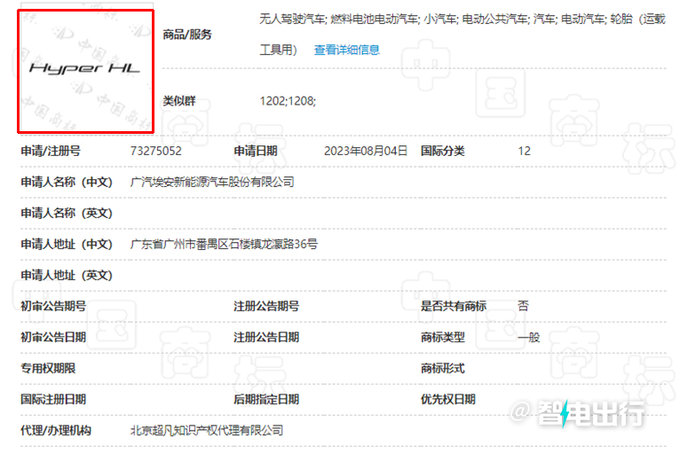Click the 是否共有商标 label
Screen dimensions: 680x452
(x=453, y=306)
